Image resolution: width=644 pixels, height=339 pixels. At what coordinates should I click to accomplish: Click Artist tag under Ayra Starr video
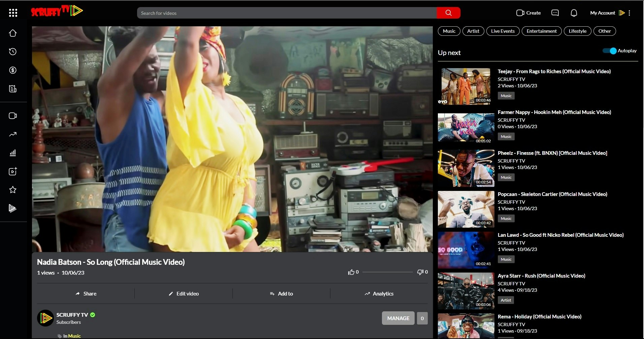[x=506, y=300]
